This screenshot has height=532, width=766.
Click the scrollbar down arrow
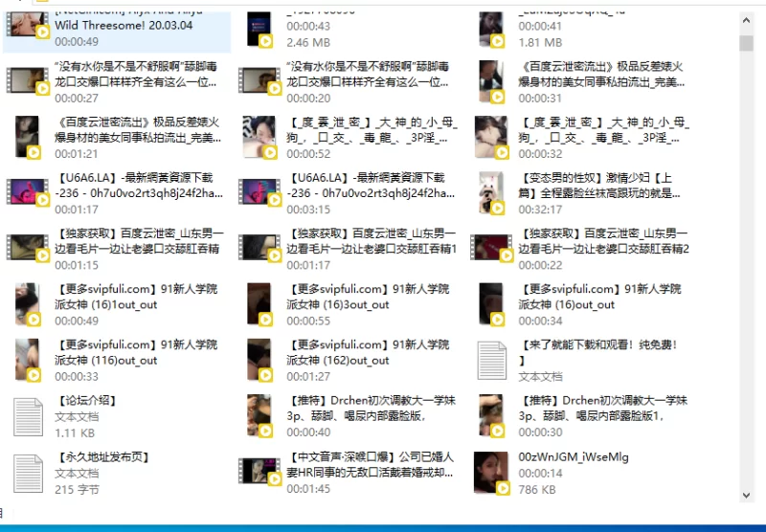coord(746,495)
